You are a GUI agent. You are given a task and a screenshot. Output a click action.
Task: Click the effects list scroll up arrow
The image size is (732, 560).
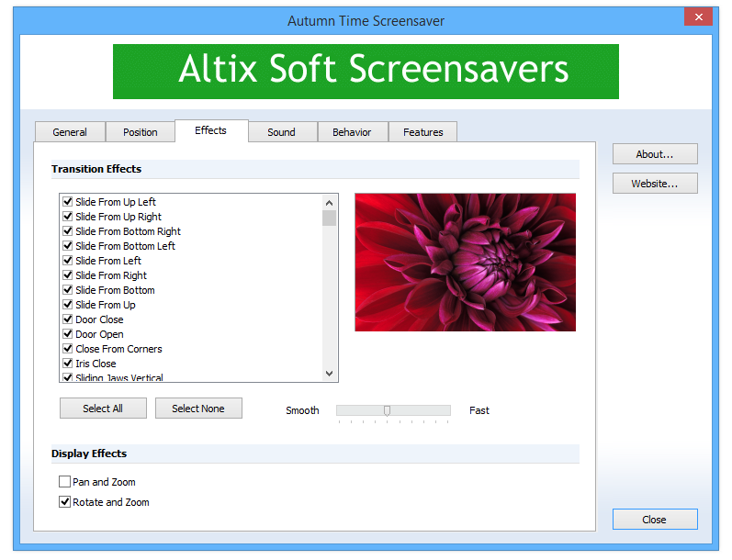(329, 203)
